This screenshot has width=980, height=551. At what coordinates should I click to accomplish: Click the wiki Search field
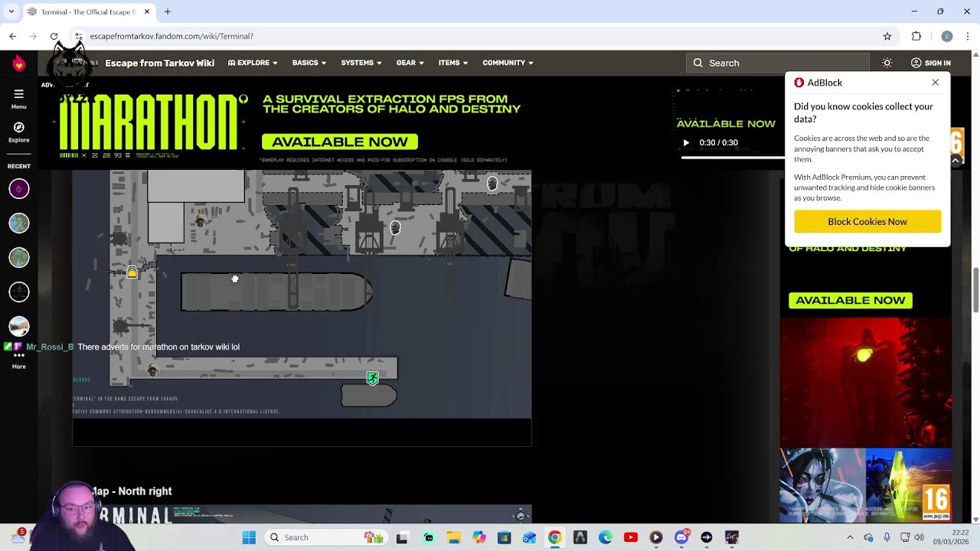click(778, 63)
